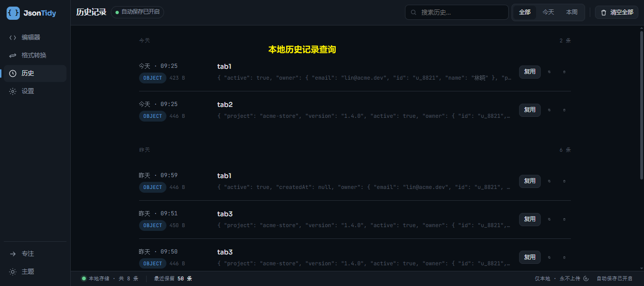Screen dimensions: 644x286
Task: Click today's tab2 JSON preview text
Action: click(364, 116)
